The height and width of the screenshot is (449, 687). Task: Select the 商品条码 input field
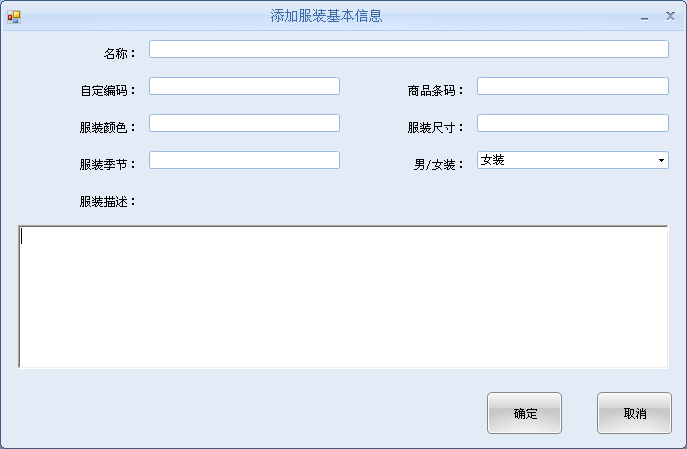[x=573, y=86]
